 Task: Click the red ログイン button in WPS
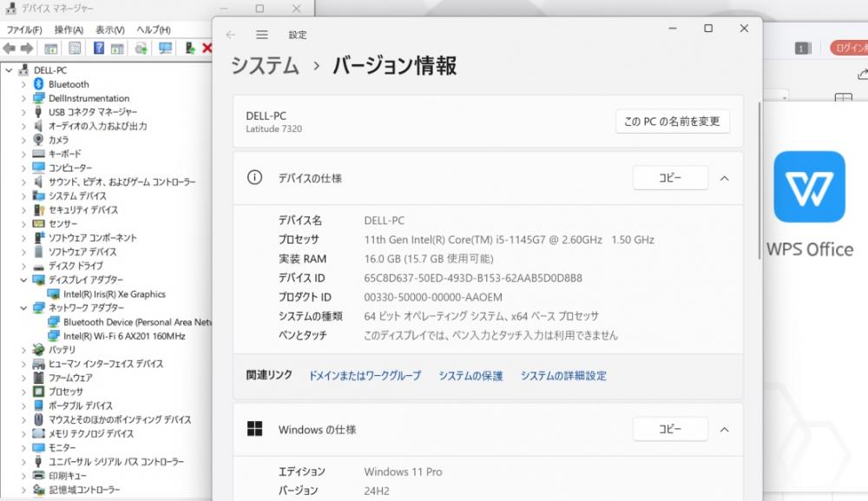click(x=849, y=48)
